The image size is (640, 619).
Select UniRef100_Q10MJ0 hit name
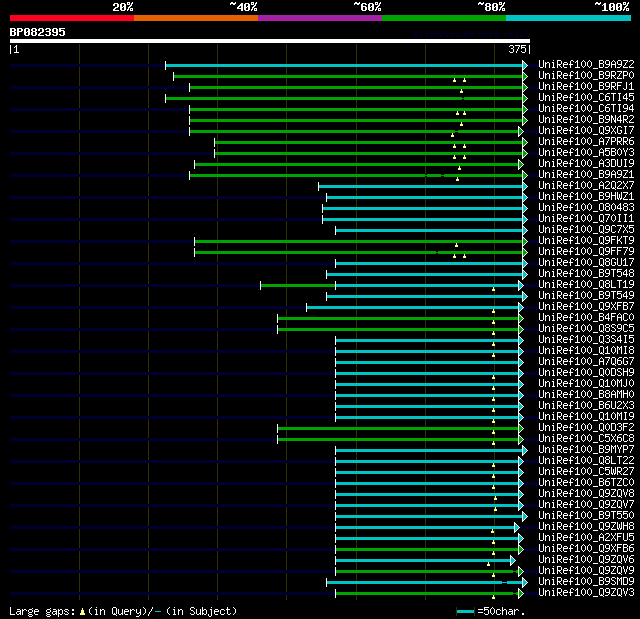click(x=586, y=384)
